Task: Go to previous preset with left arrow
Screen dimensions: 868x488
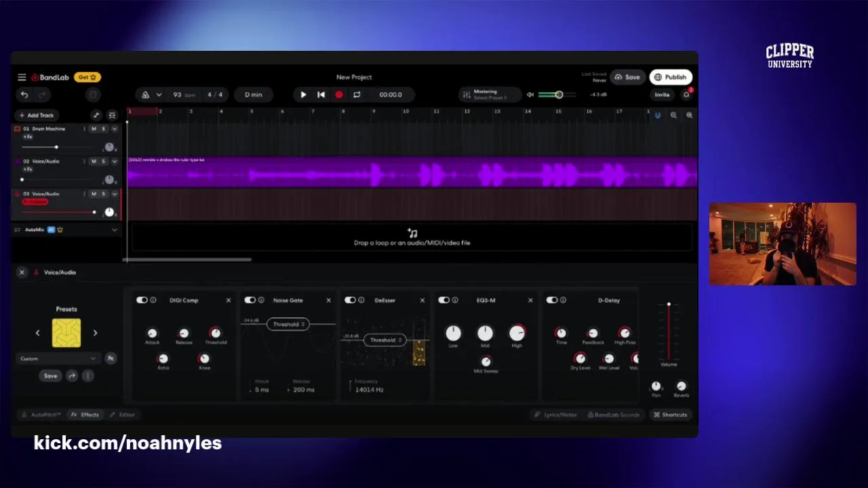Action: coord(37,333)
